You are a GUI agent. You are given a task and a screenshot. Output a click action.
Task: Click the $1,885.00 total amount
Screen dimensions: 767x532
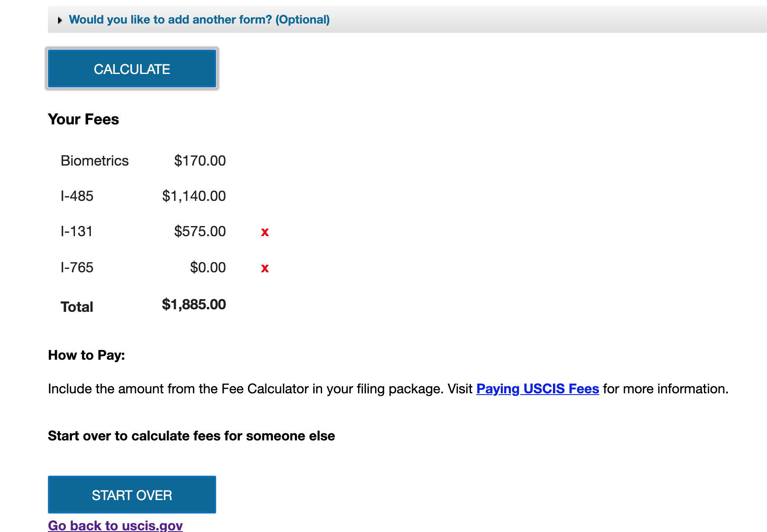coord(194,304)
